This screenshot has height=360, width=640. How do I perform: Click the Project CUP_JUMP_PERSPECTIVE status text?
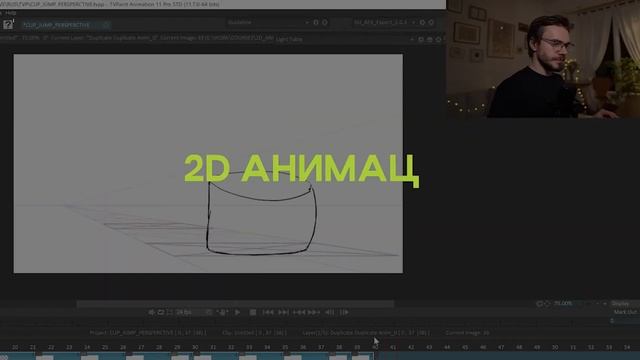point(148,333)
